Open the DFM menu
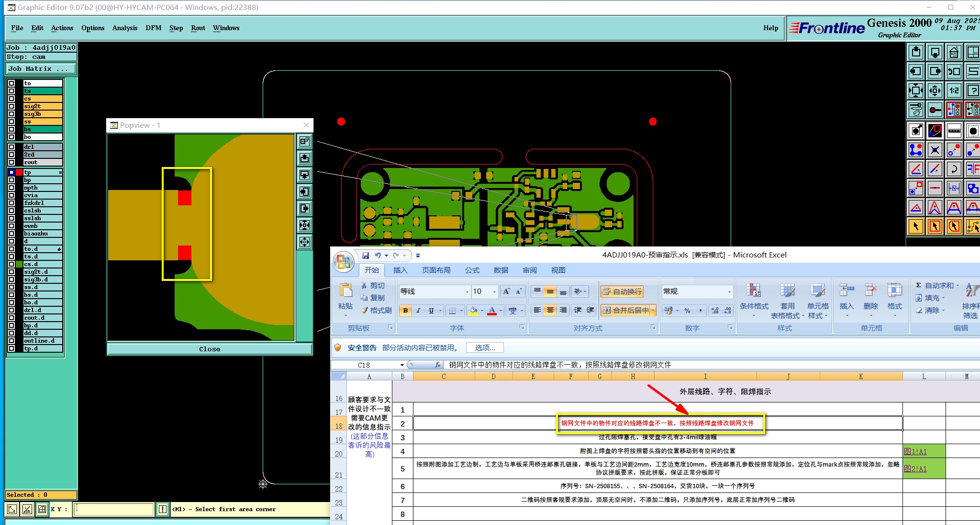 (x=153, y=28)
